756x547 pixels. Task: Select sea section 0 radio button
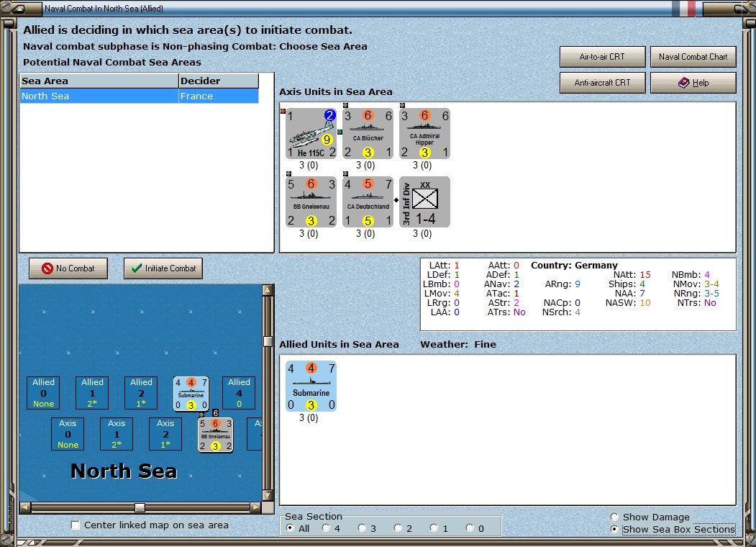[x=470, y=528]
